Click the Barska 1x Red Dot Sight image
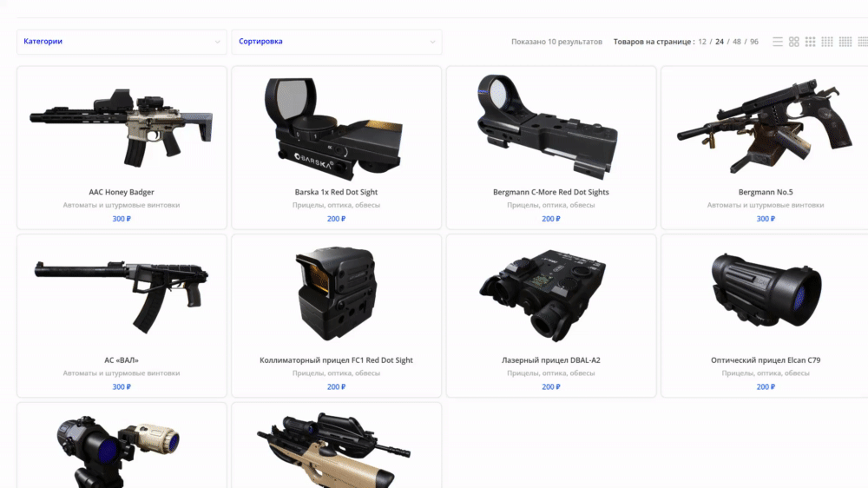 click(337, 128)
